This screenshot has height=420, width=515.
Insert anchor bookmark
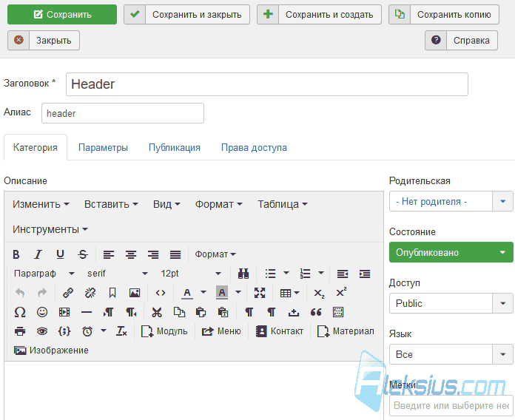tap(112, 293)
